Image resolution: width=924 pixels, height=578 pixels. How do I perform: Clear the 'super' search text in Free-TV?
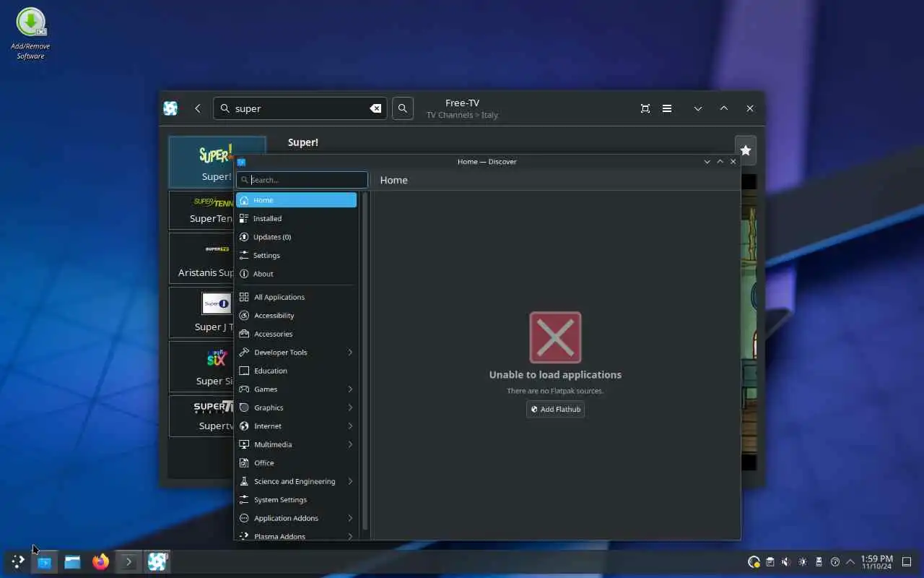(375, 108)
